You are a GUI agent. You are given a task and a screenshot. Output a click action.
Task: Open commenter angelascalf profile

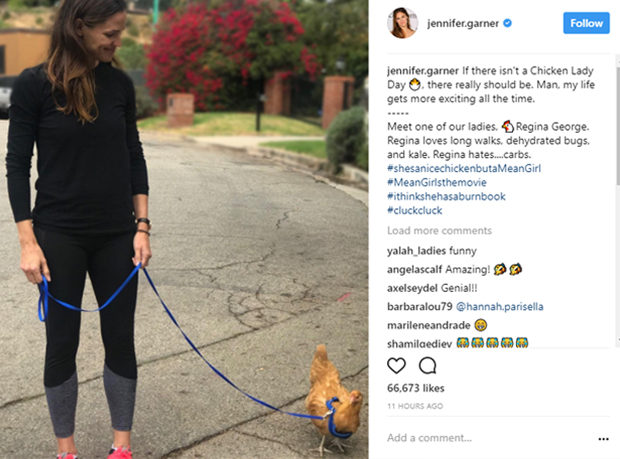coord(414,270)
